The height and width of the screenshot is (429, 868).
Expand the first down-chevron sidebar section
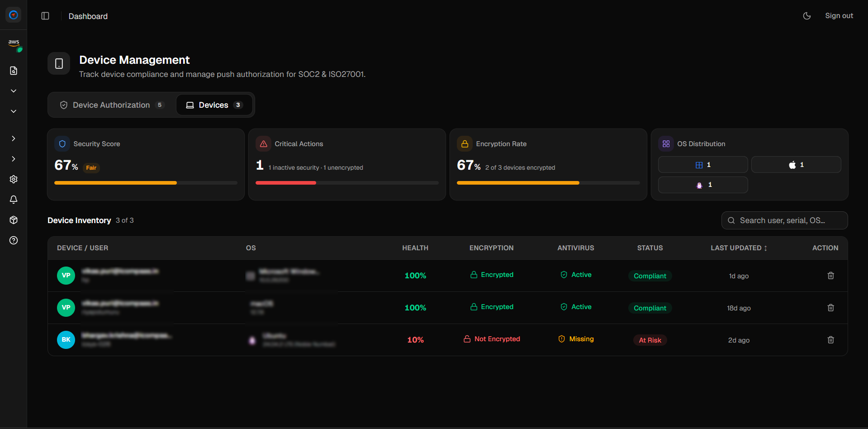tap(14, 91)
